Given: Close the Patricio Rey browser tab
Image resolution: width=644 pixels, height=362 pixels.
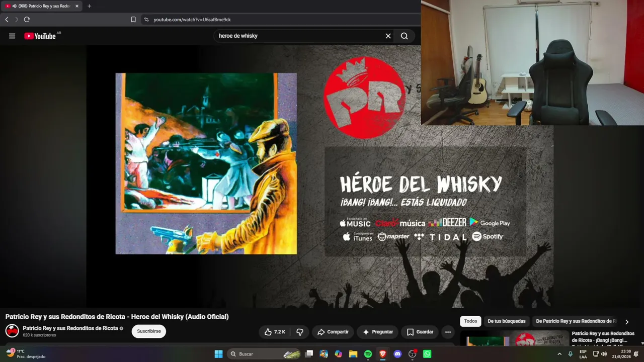Looking at the screenshot, I should 77,6.
